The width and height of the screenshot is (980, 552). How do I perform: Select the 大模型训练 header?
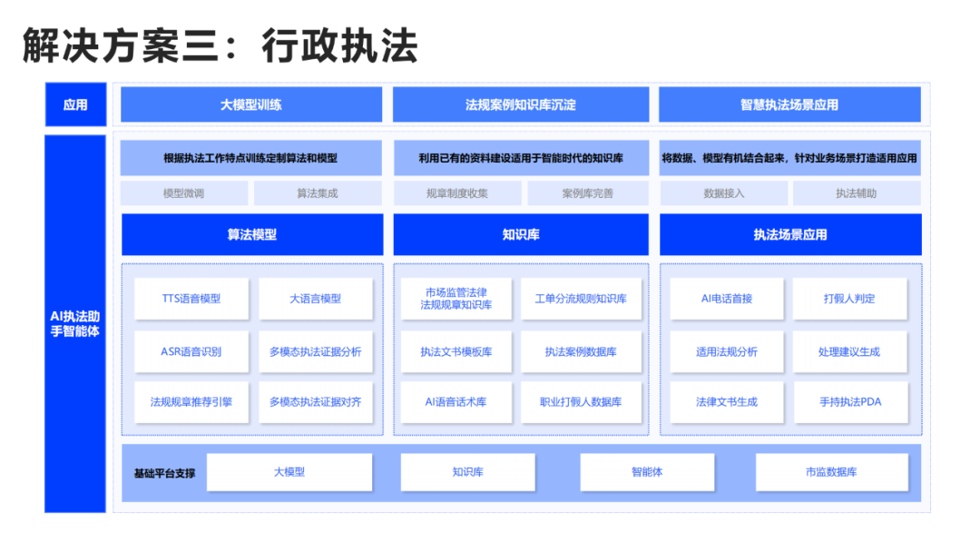click(x=251, y=104)
